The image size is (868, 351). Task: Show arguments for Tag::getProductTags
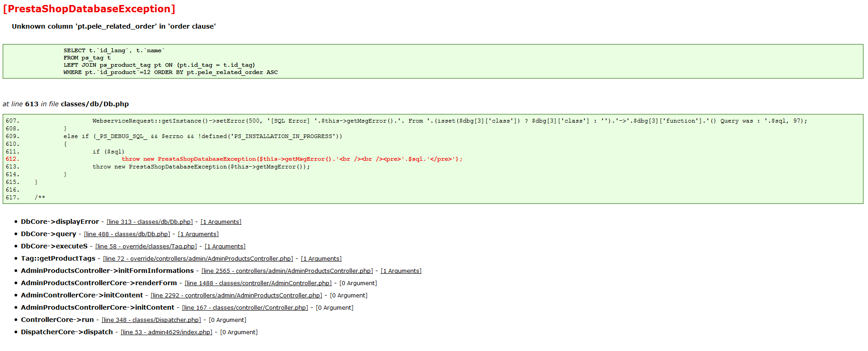pyautogui.click(x=321, y=258)
